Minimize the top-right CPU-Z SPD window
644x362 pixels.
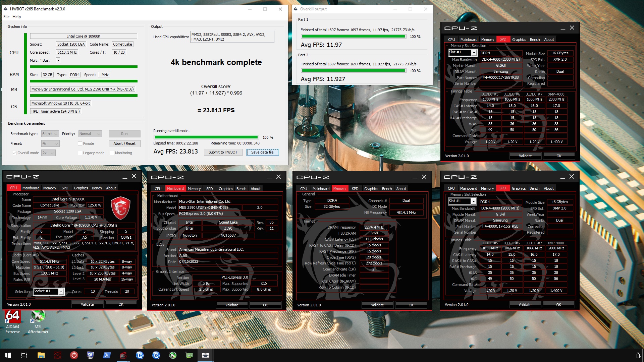[x=563, y=28]
